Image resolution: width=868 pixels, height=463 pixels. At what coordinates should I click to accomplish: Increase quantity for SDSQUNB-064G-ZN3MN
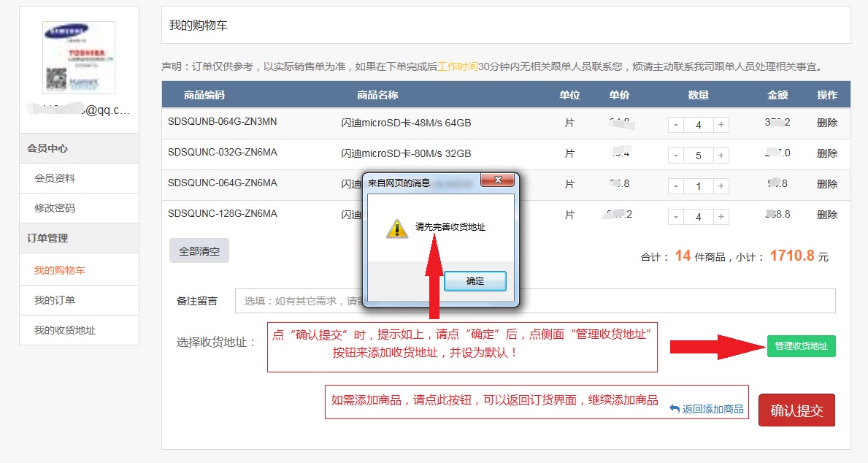pyautogui.click(x=721, y=125)
